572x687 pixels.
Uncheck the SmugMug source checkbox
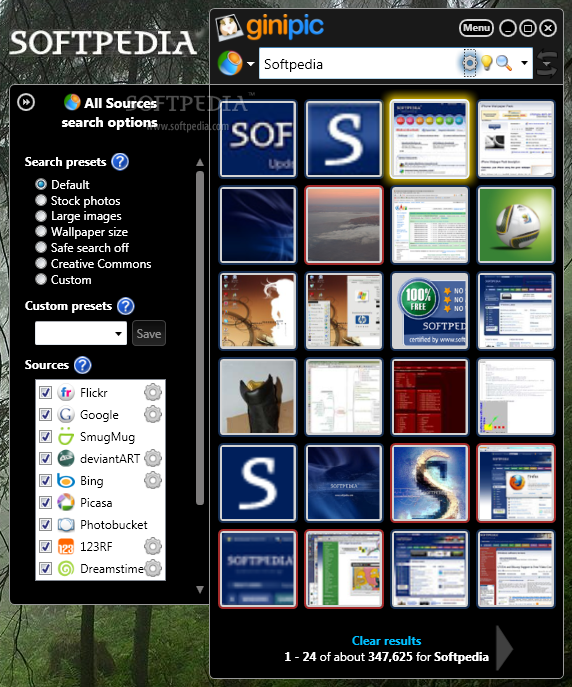[x=46, y=436]
